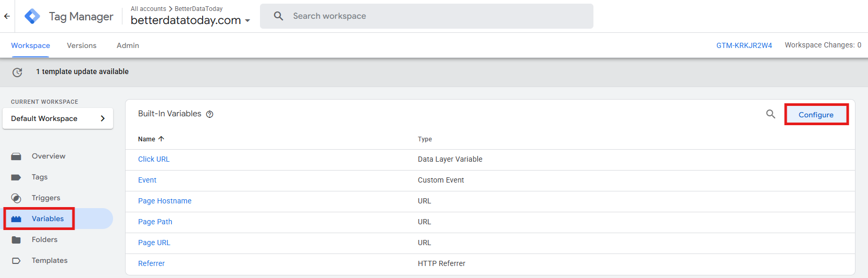
Task: Switch to the Versions tab
Action: 81,45
